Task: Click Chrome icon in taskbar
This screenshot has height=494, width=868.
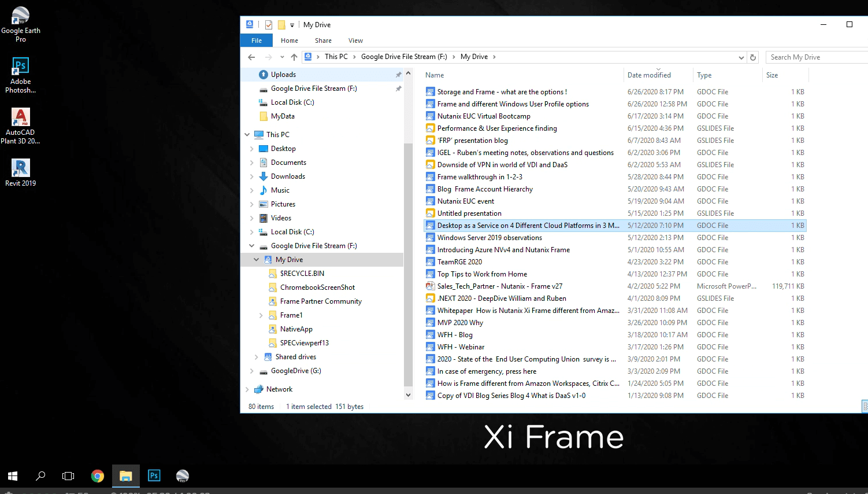Action: (x=98, y=476)
